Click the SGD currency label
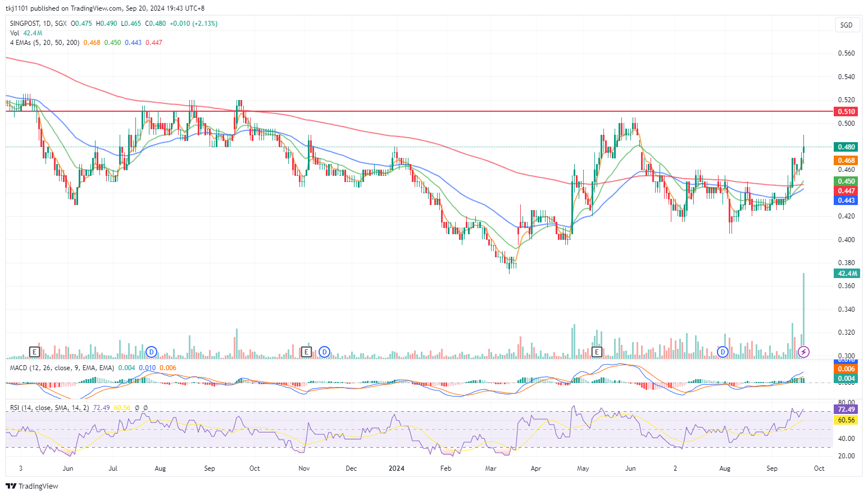The image size is (868, 496). (x=846, y=25)
